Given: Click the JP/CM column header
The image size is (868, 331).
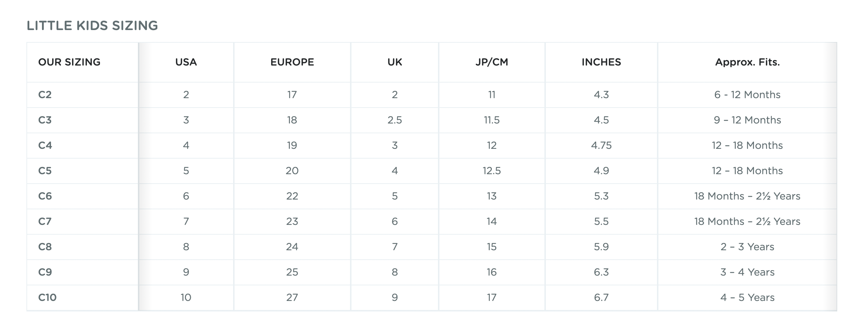Looking at the screenshot, I should click(x=492, y=62).
